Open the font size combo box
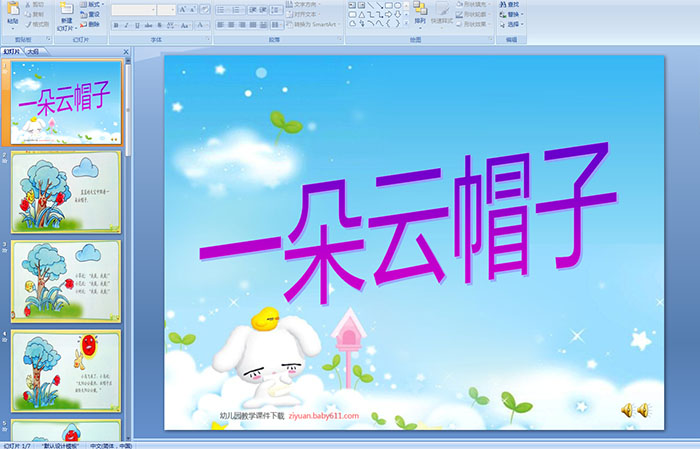Image resolution: width=700 pixels, height=449 pixels. [x=166, y=10]
